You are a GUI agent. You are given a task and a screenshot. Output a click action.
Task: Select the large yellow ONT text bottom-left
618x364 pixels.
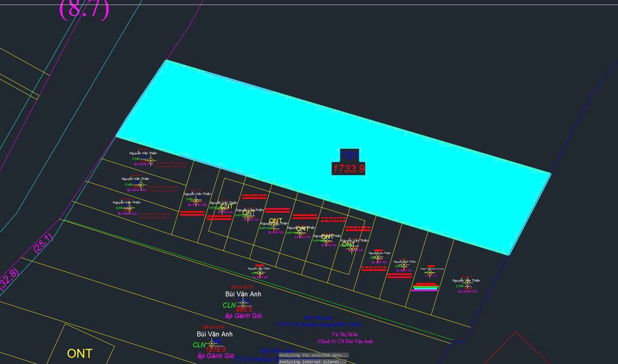(80, 353)
